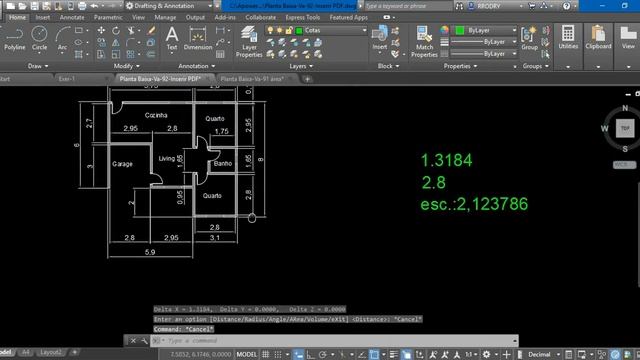
Task: Toggle lineweight display in status bar
Action: 393,354
